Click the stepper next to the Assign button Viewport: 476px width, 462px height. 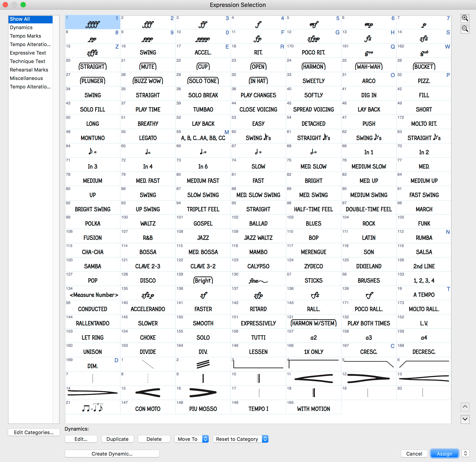pyautogui.click(x=466, y=454)
